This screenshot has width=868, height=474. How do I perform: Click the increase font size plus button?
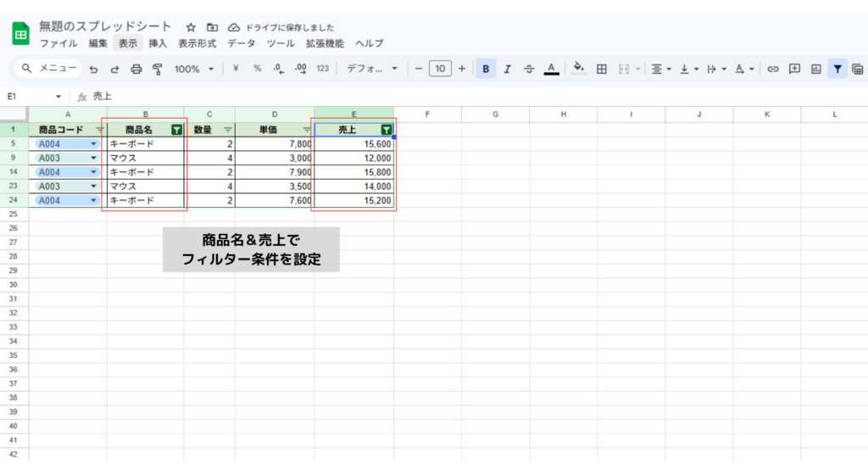[461, 69]
